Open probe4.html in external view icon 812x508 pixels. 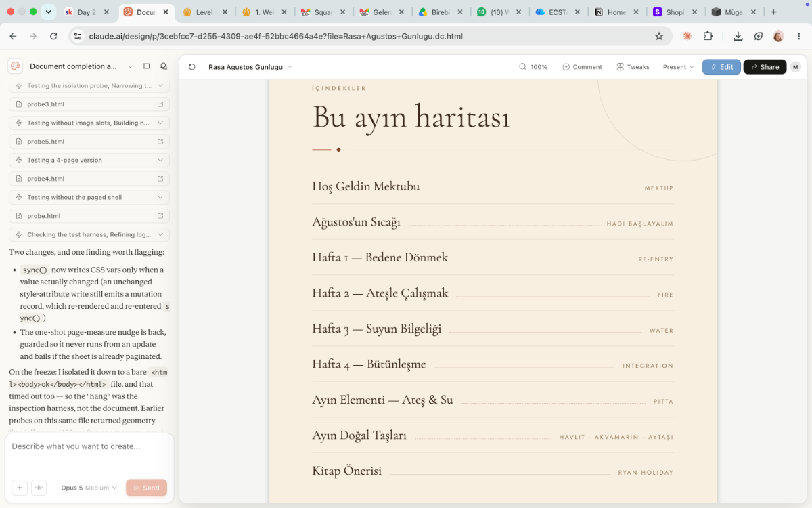(x=160, y=179)
